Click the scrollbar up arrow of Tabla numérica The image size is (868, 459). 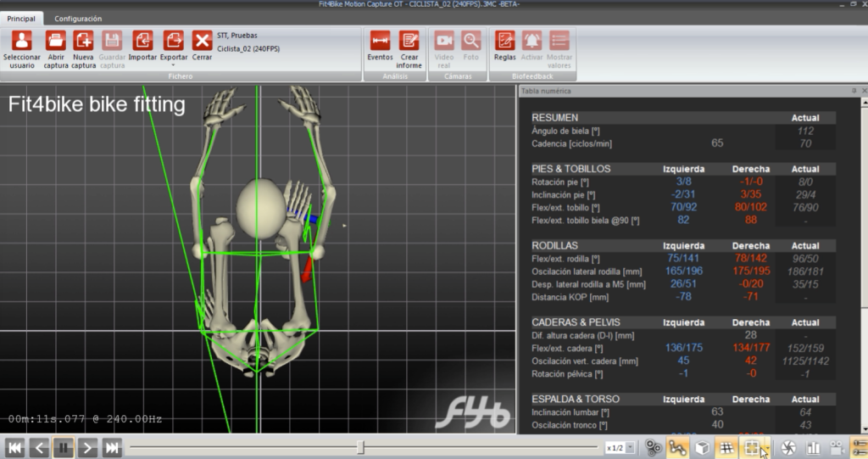coord(864,103)
